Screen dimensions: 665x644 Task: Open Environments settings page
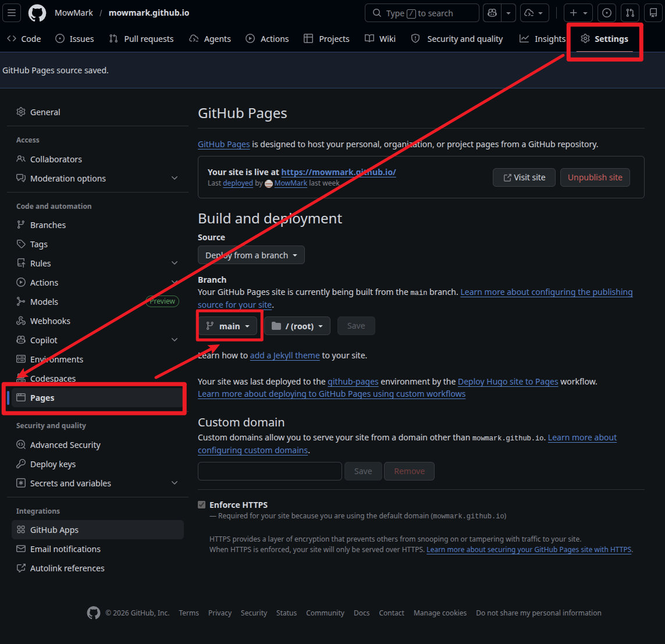tap(98, 359)
